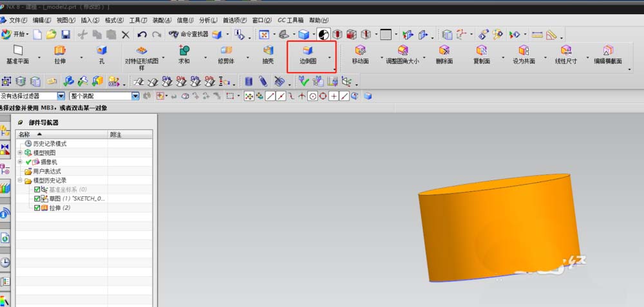Click the 编辑横截面 edit cross section tool
The width and height of the screenshot is (644, 307).
[608, 55]
